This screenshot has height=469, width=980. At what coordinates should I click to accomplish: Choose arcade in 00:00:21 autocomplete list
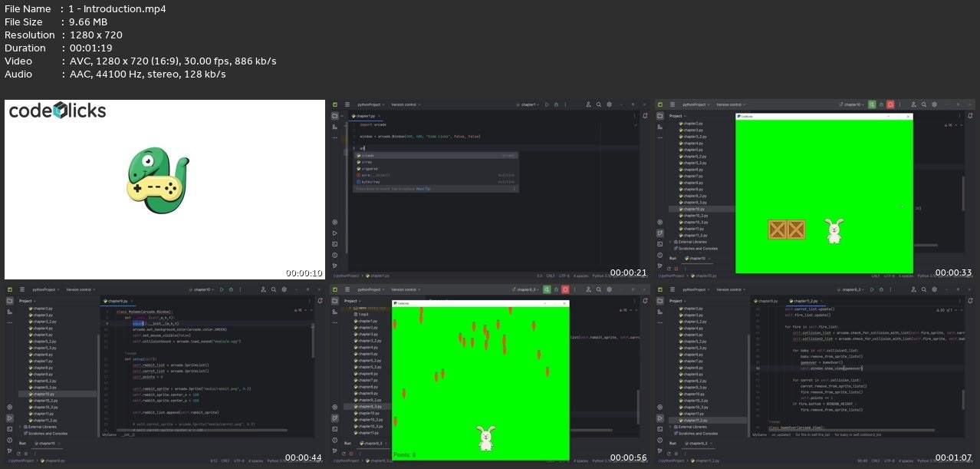point(435,155)
